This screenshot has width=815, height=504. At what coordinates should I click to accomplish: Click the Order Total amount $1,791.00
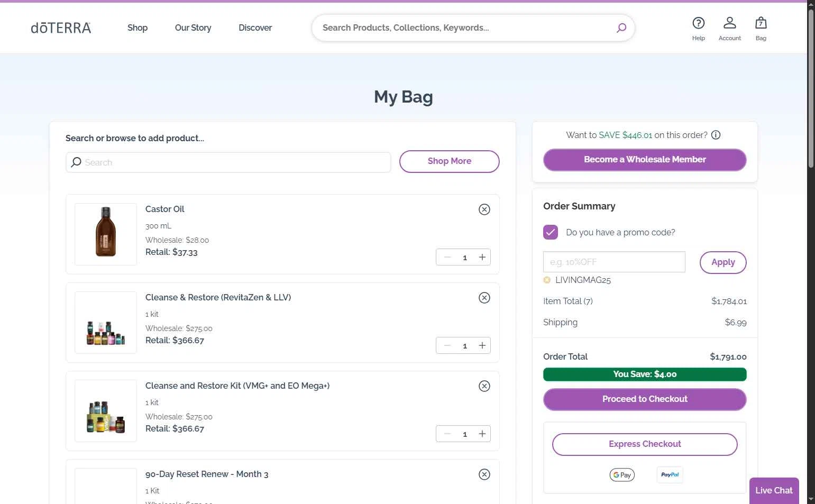pyautogui.click(x=728, y=357)
